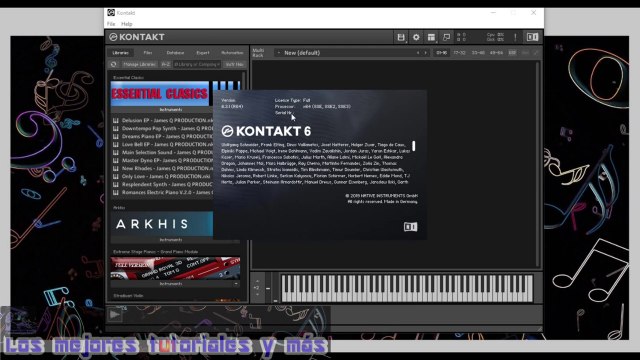640x360 pixels.
Task: Click the Licence Type: Full text
Action: (292, 100)
